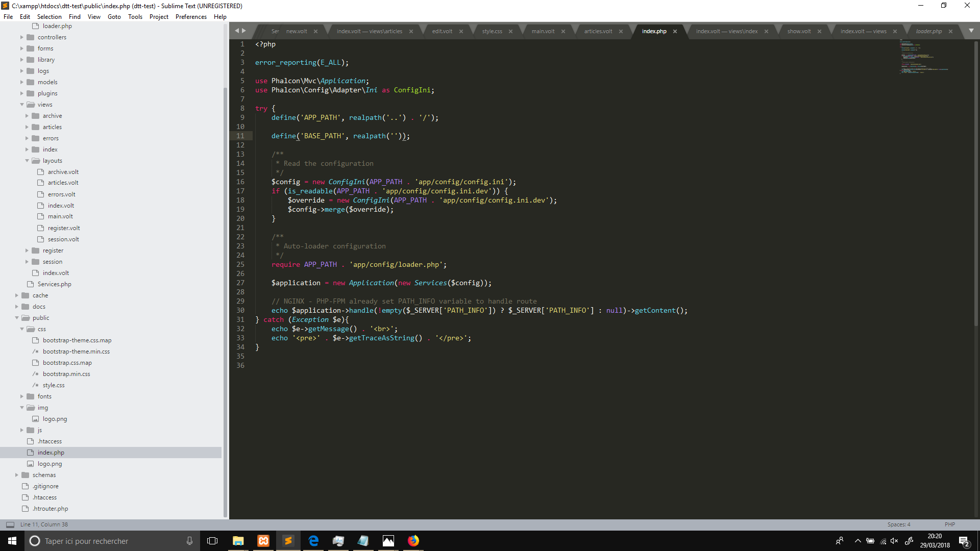Change indentation via Spaces: 4
This screenshot has height=551, width=980.
[898, 524]
